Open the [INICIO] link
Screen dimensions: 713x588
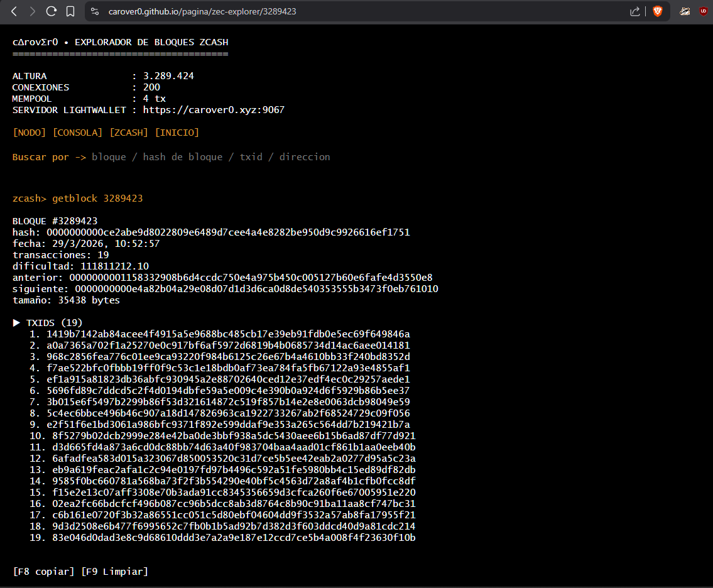(x=177, y=133)
